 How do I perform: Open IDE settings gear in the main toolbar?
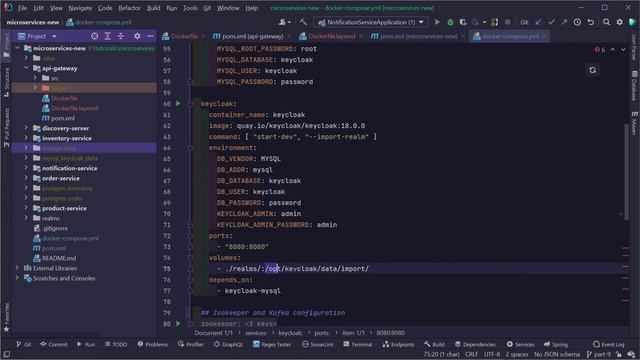620,22
